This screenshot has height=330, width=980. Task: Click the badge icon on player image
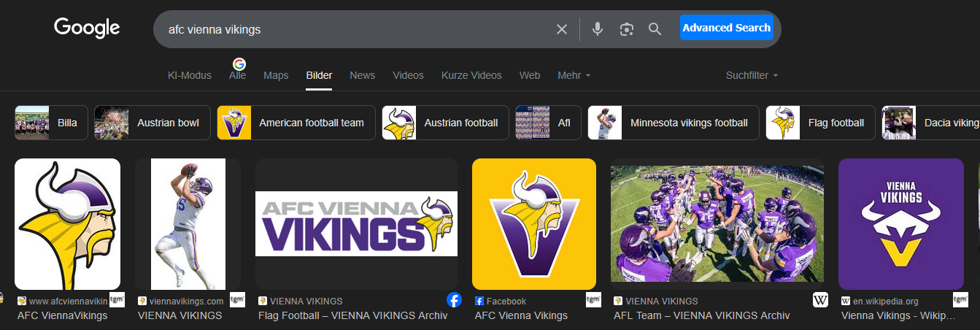point(237,299)
